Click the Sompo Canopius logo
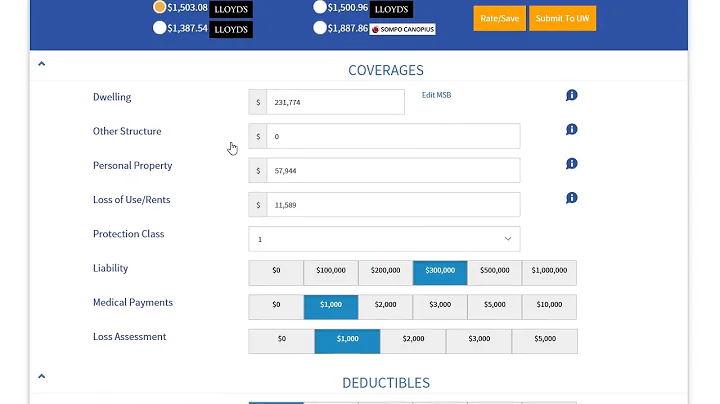 403,29
